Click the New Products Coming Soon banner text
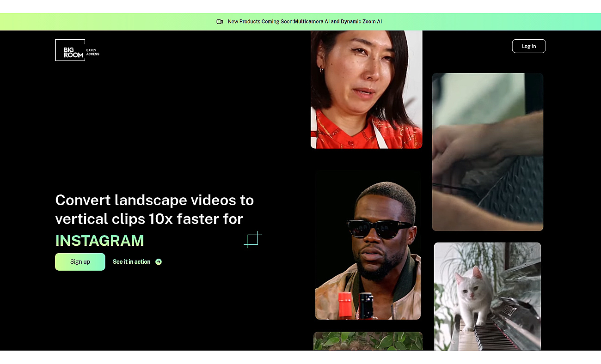This screenshot has width=601, height=364. coord(305,22)
